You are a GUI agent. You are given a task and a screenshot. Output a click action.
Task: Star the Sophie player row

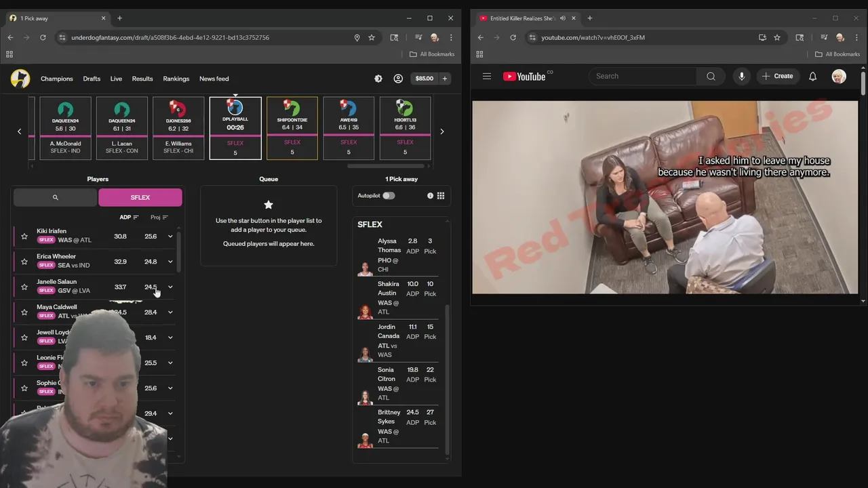pyautogui.click(x=24, y=388)
